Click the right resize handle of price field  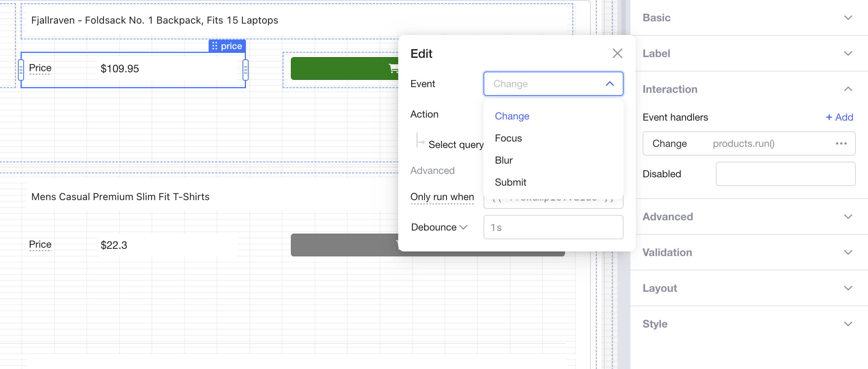(246, 70)
